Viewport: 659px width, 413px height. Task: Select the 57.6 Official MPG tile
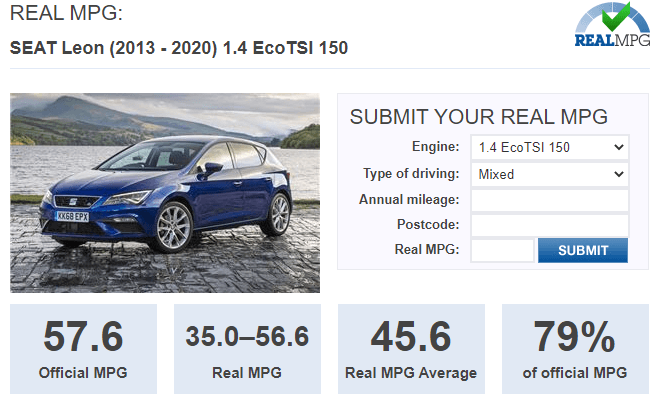pyautogui.click(x=83, y=349)
